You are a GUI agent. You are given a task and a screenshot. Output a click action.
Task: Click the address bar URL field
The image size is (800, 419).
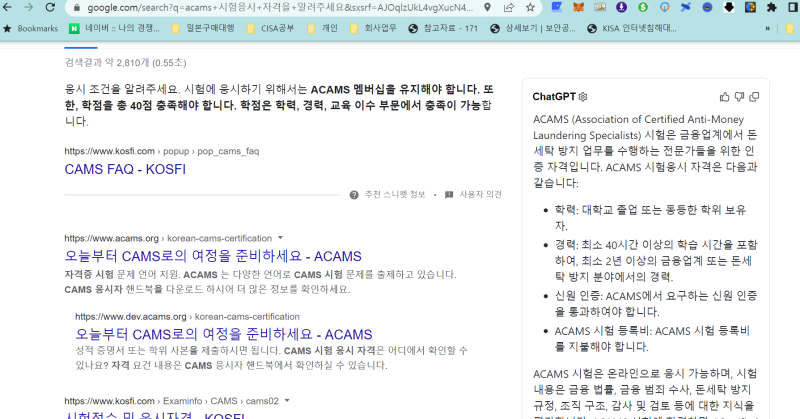(x=280, y=8)
